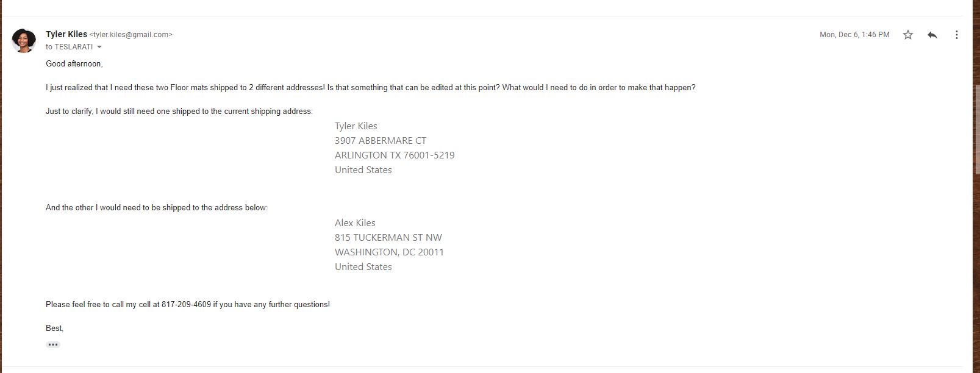This screenshot has height=373, width=980.
Task: Show trimmed content with the ellipsis button
Action: tap(53, 345)
